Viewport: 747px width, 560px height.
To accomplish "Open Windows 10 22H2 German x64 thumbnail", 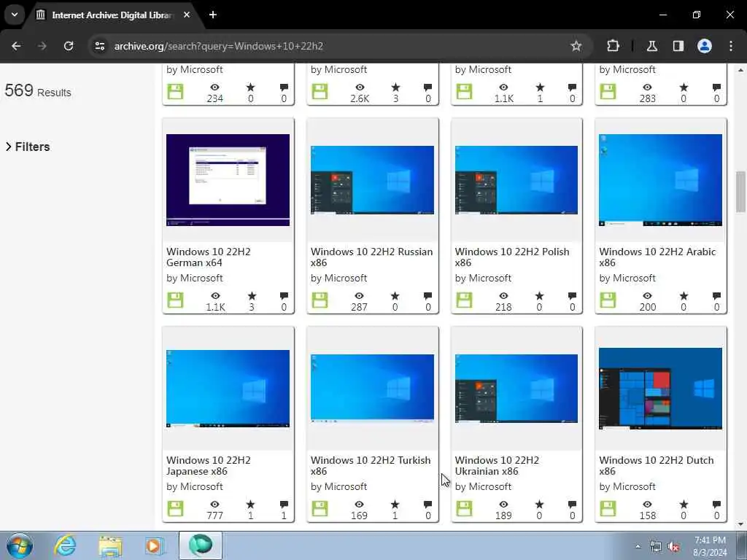I will click(x=228, y=180).
